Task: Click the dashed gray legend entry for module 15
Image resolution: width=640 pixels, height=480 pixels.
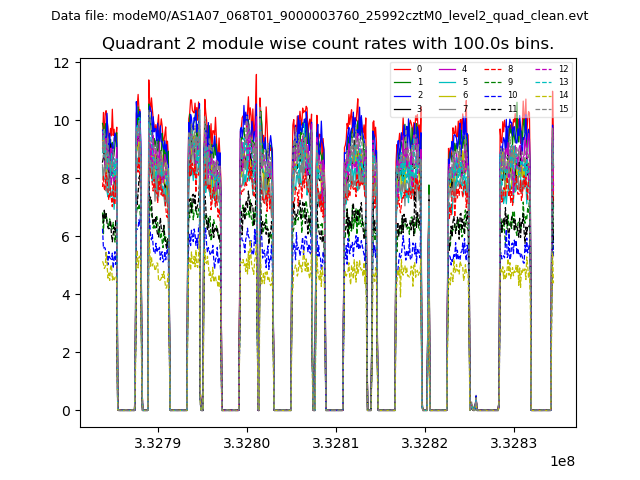Action: pos(545,108)
